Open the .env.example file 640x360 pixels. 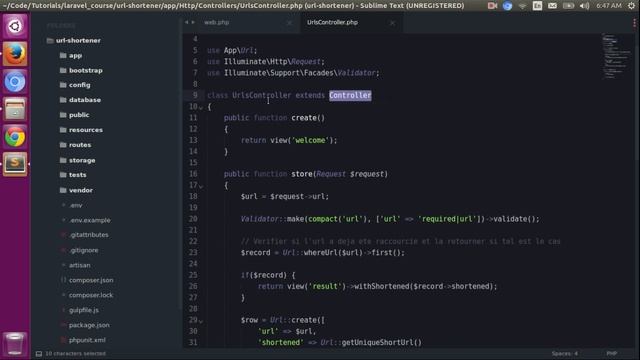pos(90,220)
